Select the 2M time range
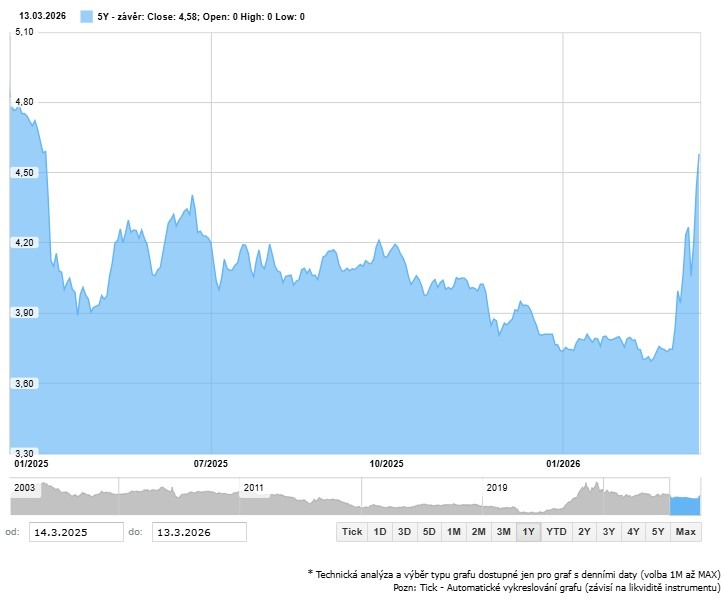This screenshot has width=724, height=599. click(479, 532)
